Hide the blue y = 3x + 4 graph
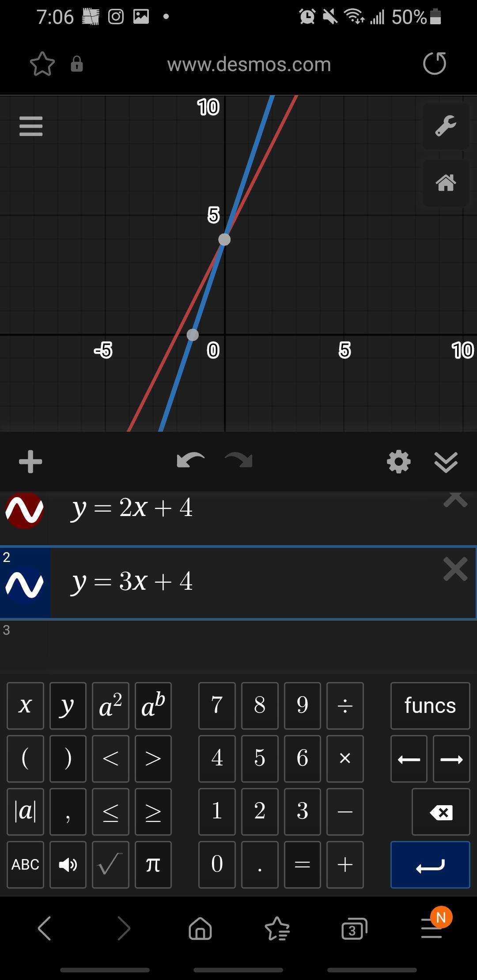The image size is (477, 980). click(24, 584)
